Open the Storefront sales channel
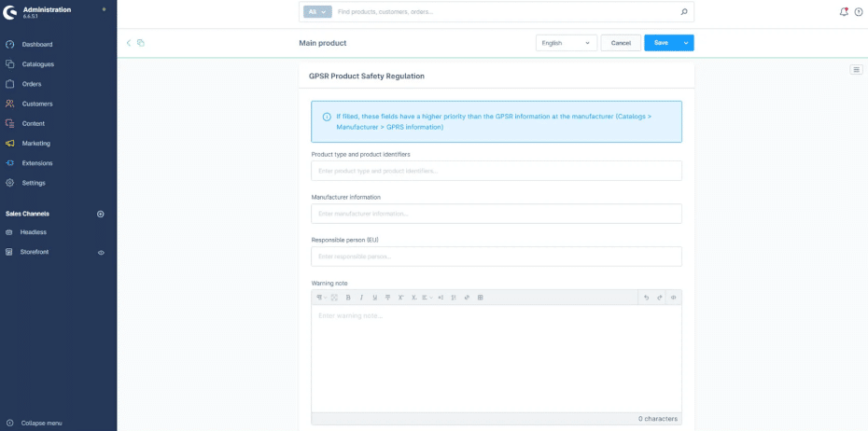This screenshot has height=431, width=868. point(35,252)
